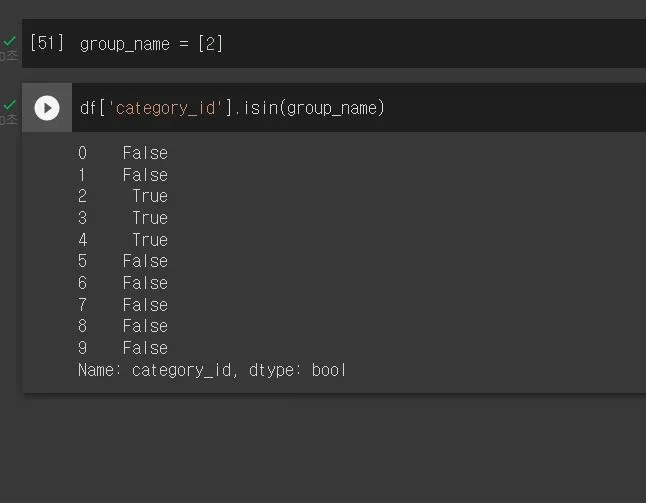Click the df variable in the second cell
646x503 pixels.
89,108
